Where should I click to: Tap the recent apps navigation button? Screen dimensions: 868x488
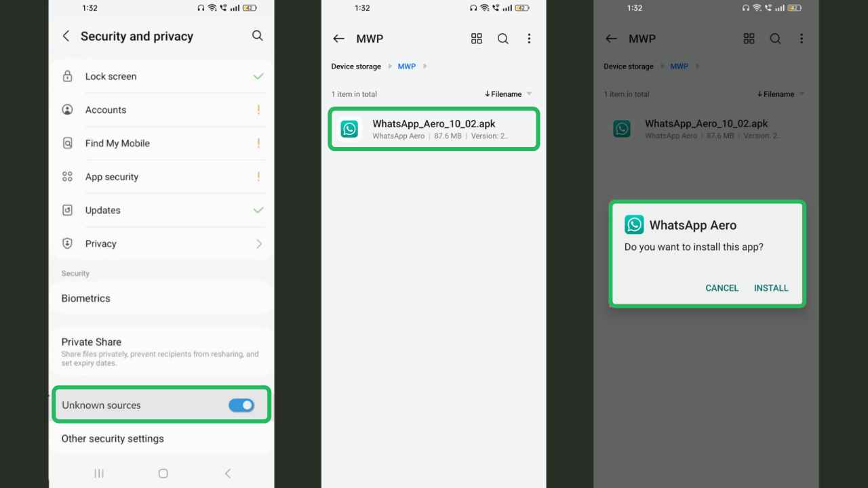[x=99, y=474]
